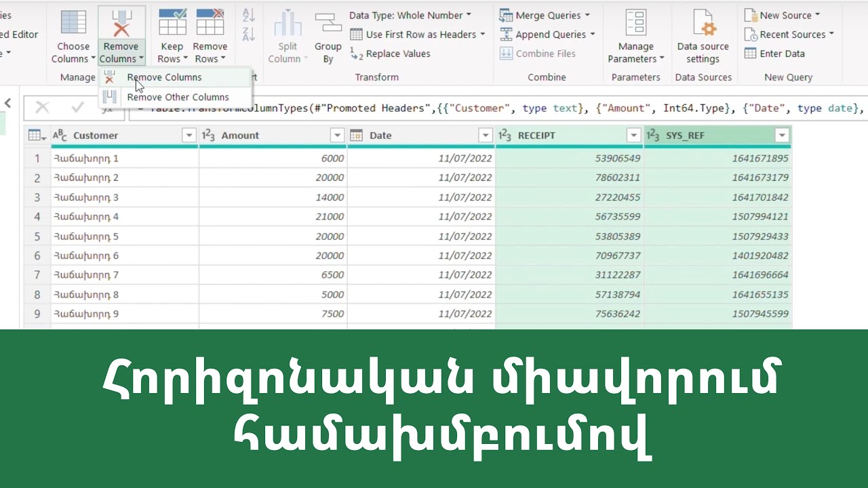Image resolution: width=868 pixels, height=488 pixels.
Task: Select SYS_REF cell 1401920482
Action: (717, 256)
